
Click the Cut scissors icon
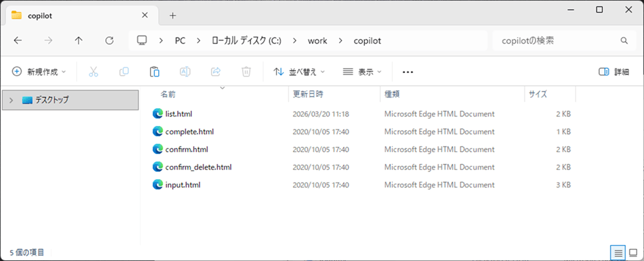[94, 72]
